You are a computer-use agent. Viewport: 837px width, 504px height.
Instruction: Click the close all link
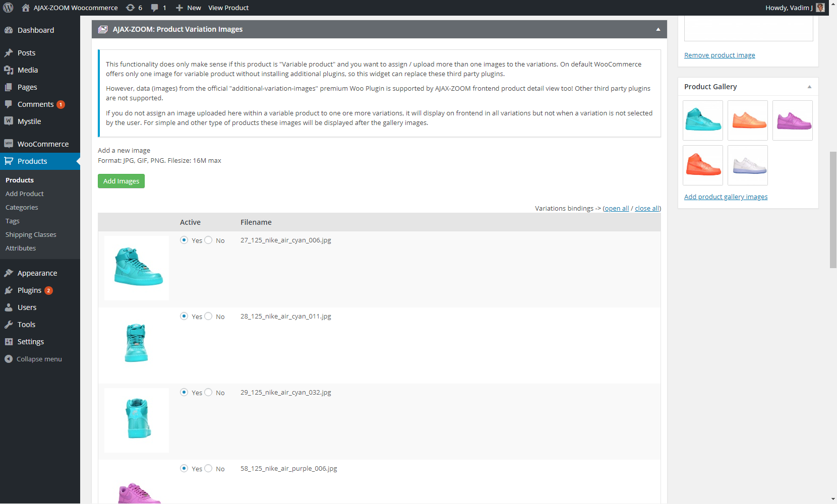tap(647, 208)
